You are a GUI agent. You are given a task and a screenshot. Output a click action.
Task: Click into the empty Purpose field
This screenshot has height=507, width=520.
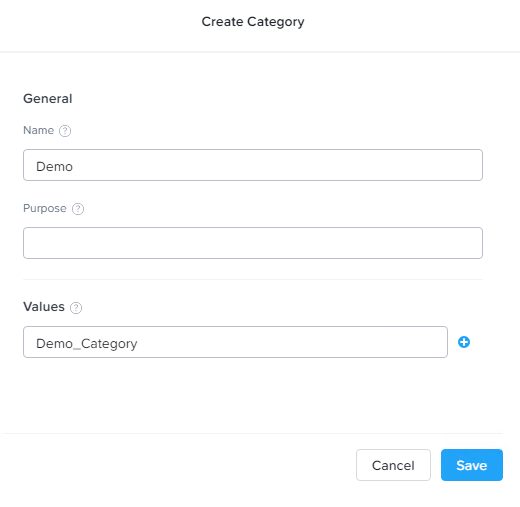tap(253, 243)
